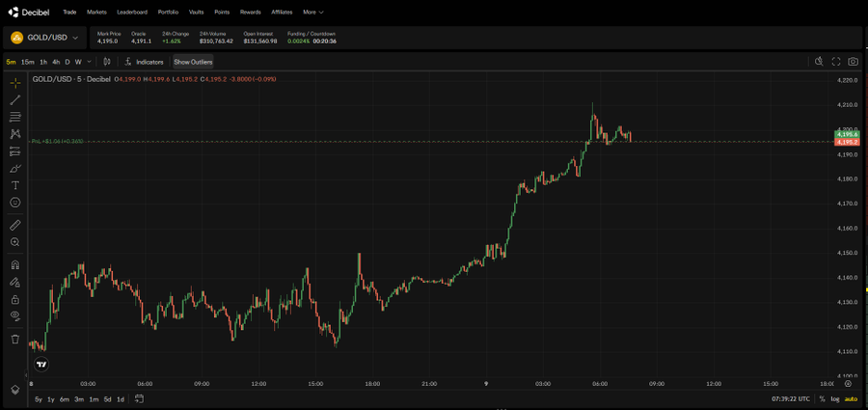Toggle hide all drawings eye icon
The width and height of the screenshot is (868, 410).
[14, 316]
